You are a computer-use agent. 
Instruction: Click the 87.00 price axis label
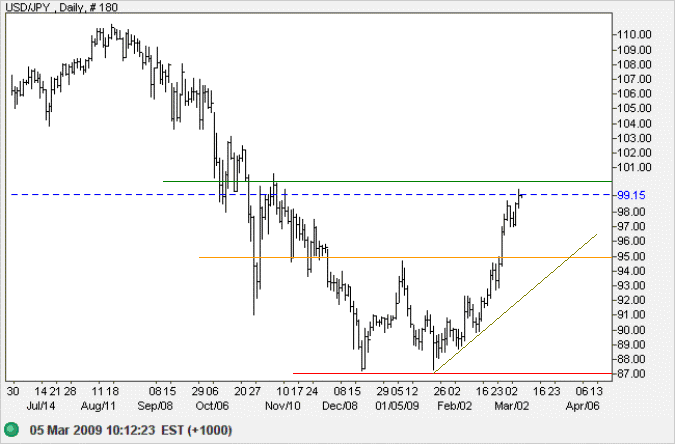631,374
